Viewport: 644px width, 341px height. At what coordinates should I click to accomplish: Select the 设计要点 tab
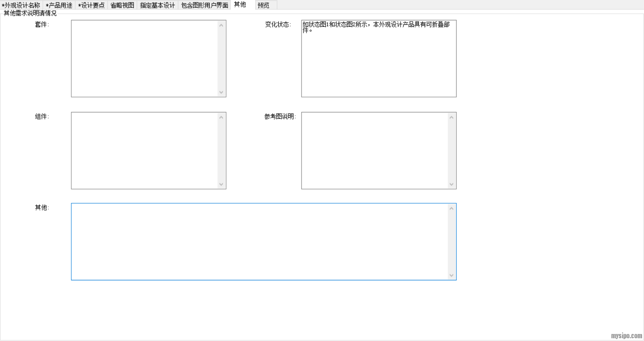[91, 5]
